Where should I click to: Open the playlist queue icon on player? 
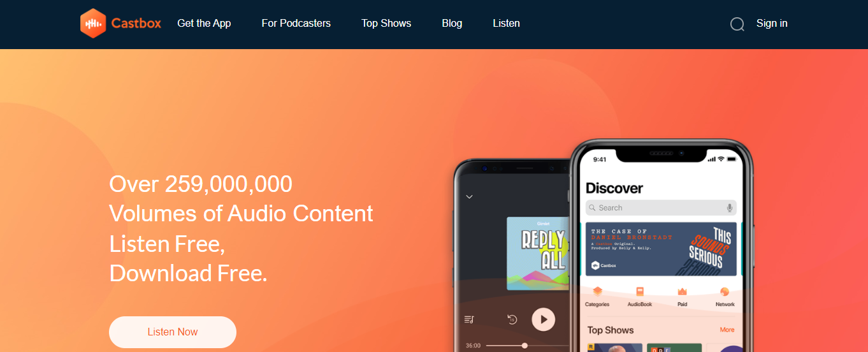[x=470, y=319]
